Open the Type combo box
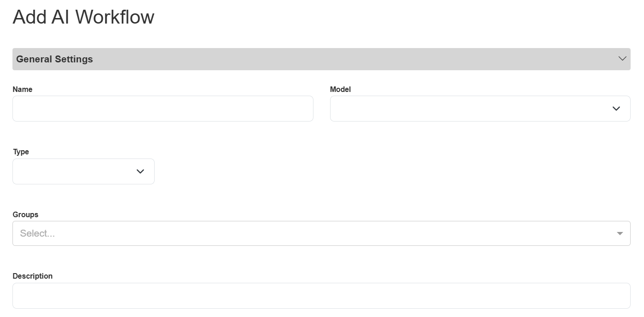 click(x=74, y=171)
